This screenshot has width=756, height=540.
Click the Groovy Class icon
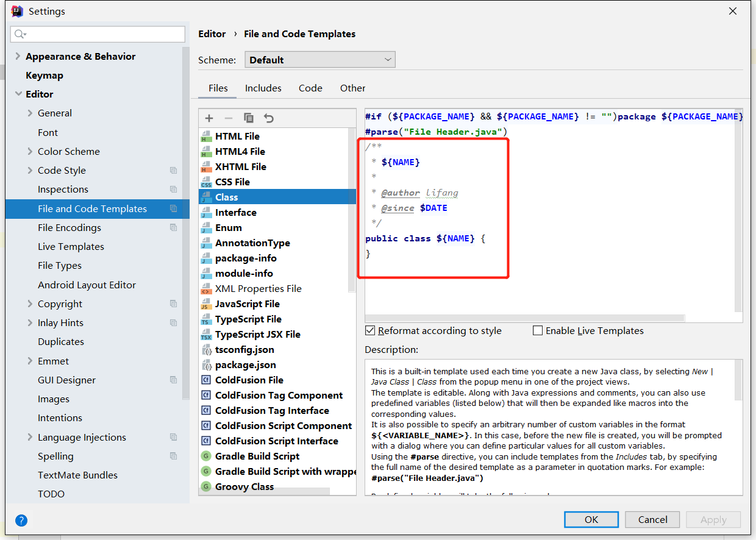(x=206, y=487)
